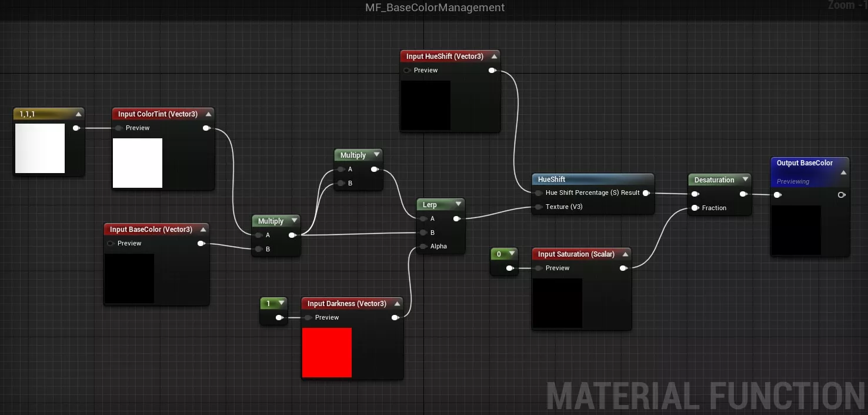Image resolution: width=868 pixels, height=415 pixels.
Task: Click the HueShift Texture (V3) input pin
Action: [538, 207]
